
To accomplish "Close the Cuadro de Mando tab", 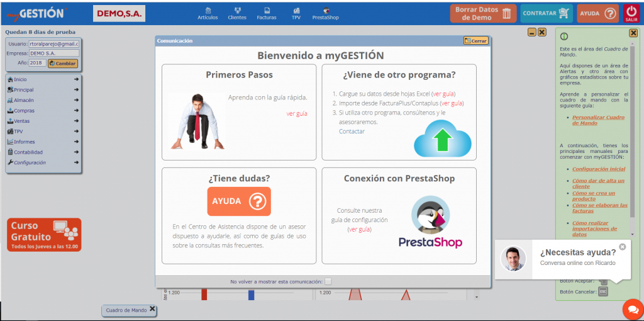I will click(x=152, y=309).
